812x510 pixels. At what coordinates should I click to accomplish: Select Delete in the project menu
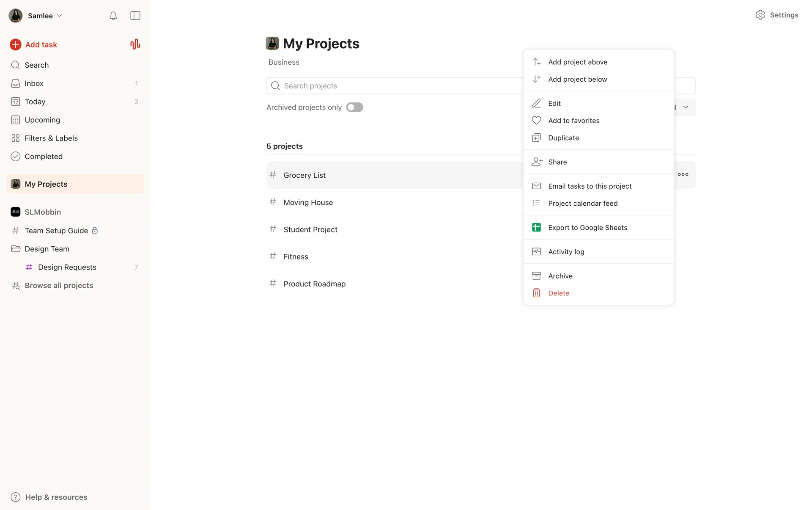point(558,293)
